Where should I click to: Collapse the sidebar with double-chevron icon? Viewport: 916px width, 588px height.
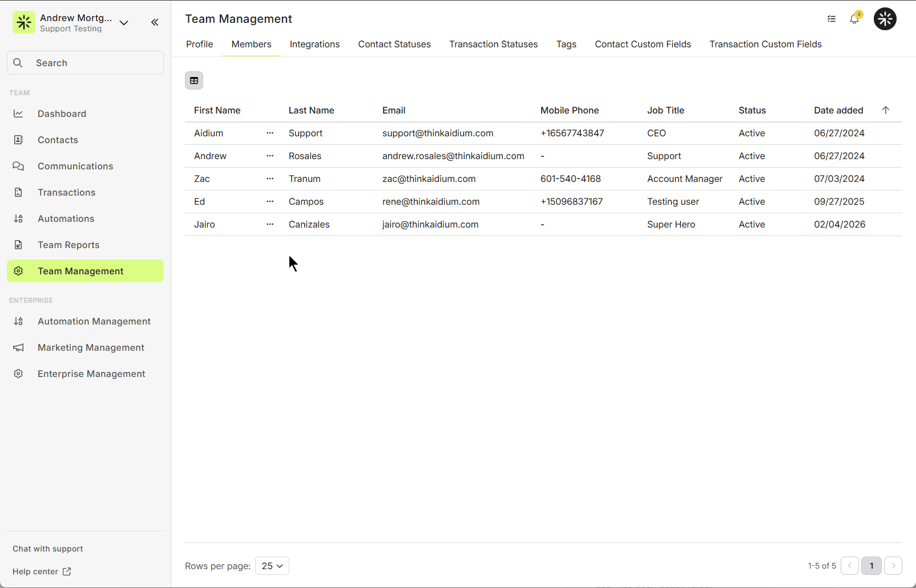pos(155,22)
